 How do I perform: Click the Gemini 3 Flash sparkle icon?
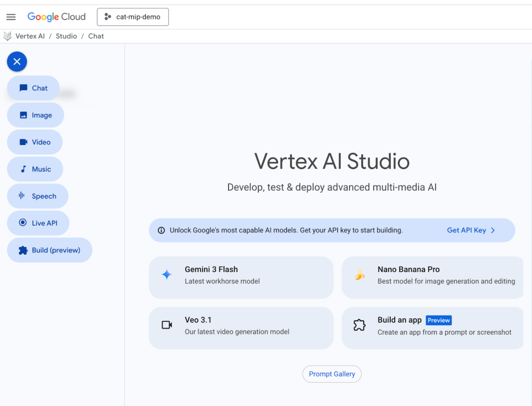[x=167, y=275]
